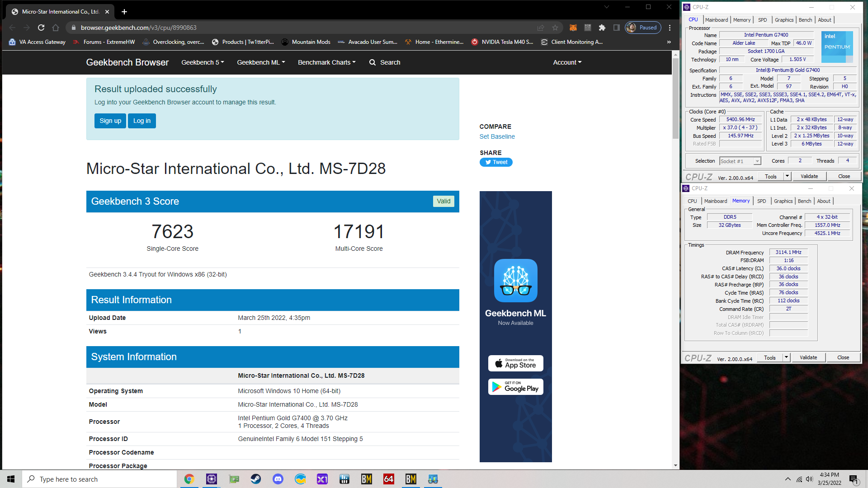The image size is (868, 488).
Task: Open the network status tray icon
Action: pos(799,479)
